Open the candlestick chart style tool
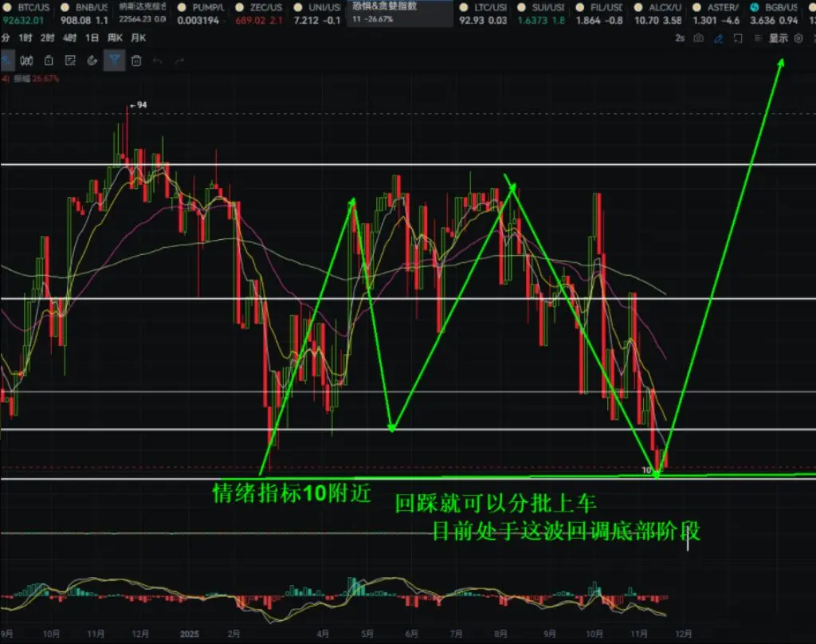Screen dimensions: 816x644 (26, 61)
